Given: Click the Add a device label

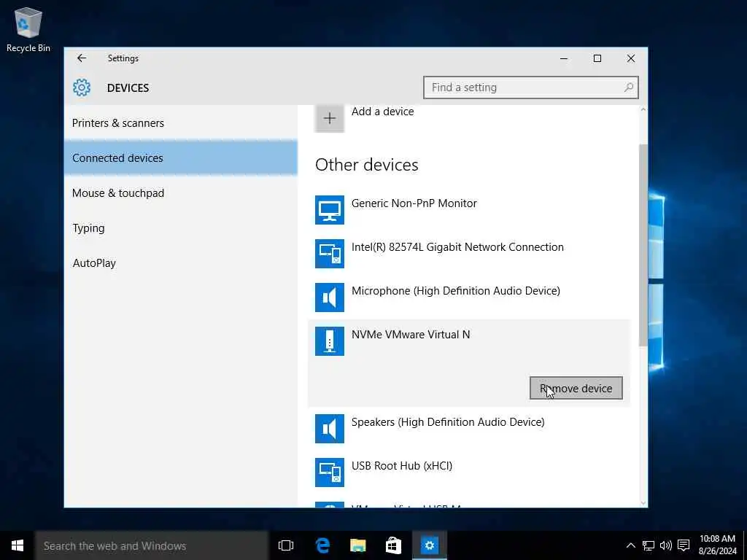Looking at the screenshot, I should 382,112.
